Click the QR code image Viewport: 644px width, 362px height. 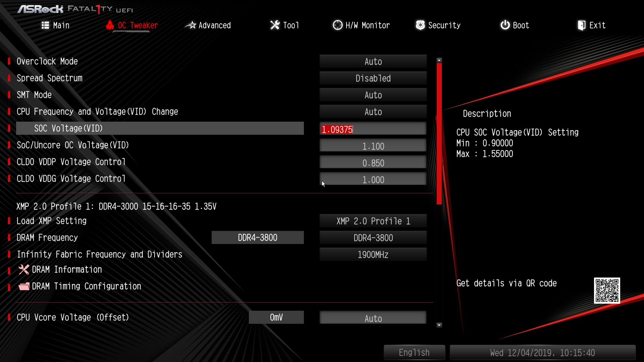pos(607,290)
